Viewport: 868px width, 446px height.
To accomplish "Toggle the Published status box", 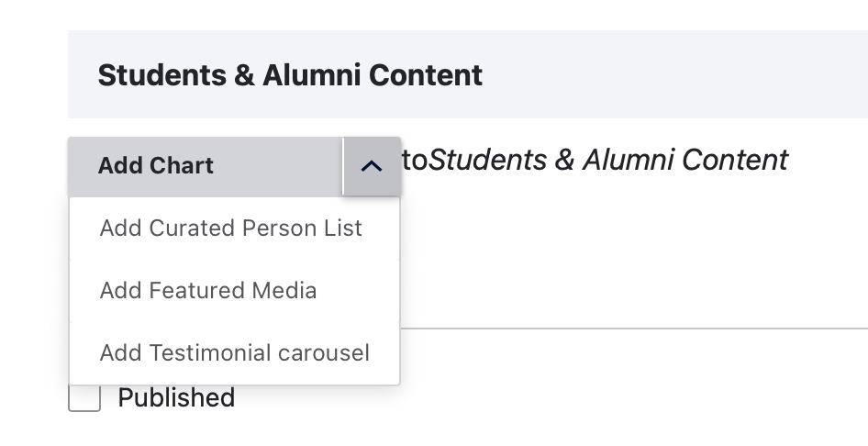I will [84, 398].
